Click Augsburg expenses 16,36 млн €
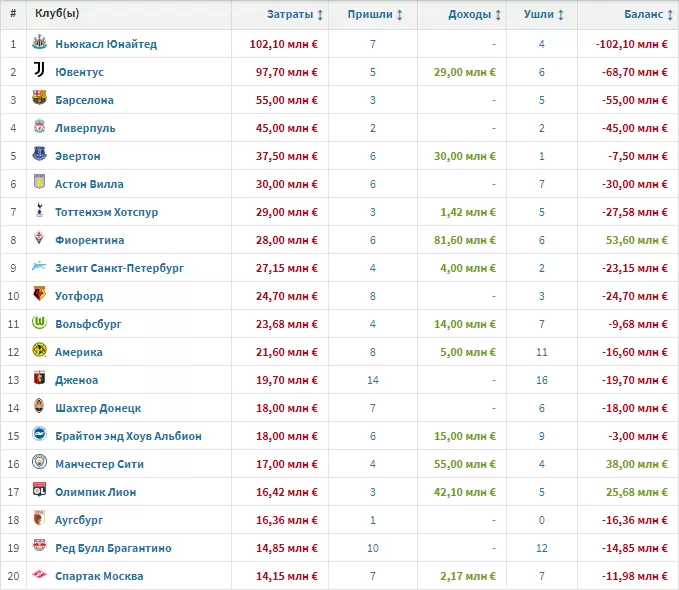 287,520
